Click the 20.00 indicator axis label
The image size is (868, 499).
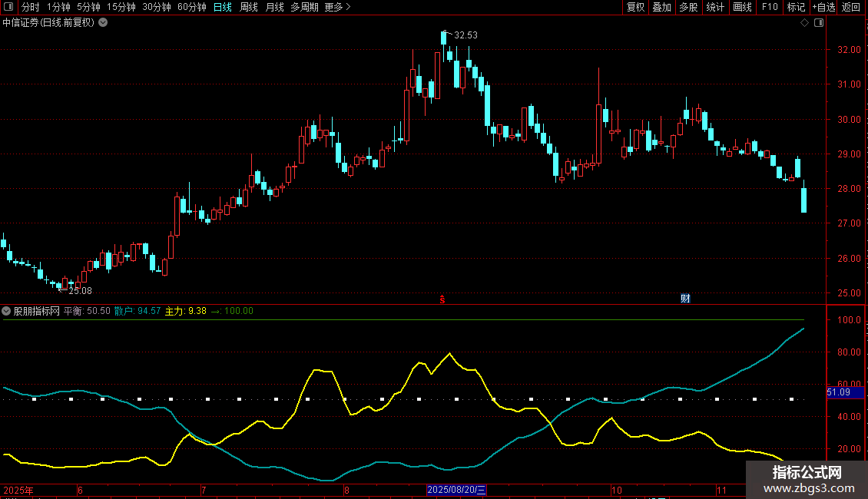[x=849, y=448]
